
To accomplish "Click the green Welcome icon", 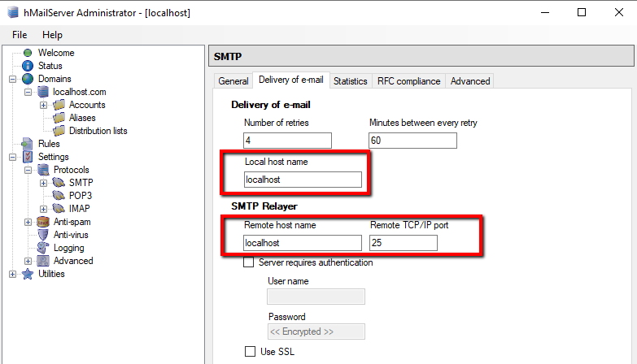I will click(x=28, y=53).
